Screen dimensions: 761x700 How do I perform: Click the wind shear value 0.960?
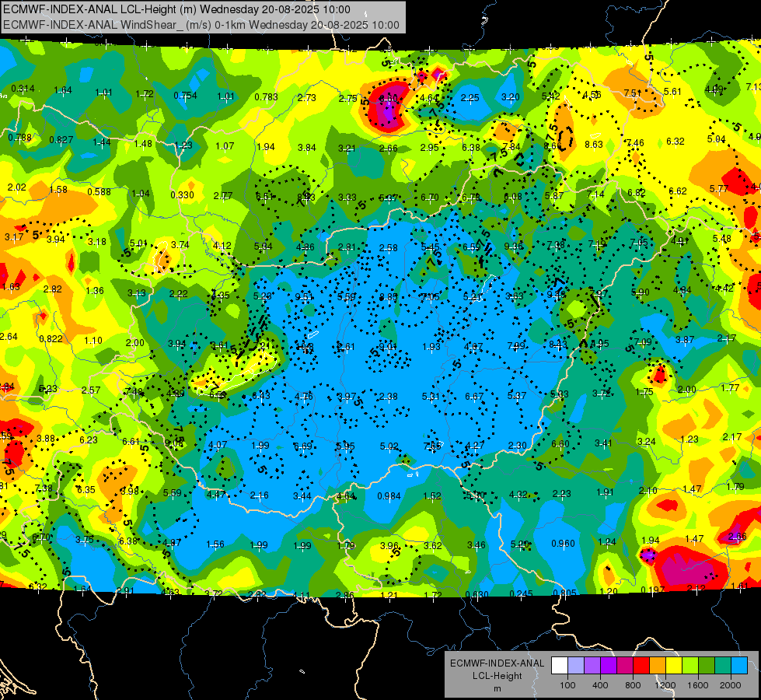pyautogui.click(x=563, y=544)
